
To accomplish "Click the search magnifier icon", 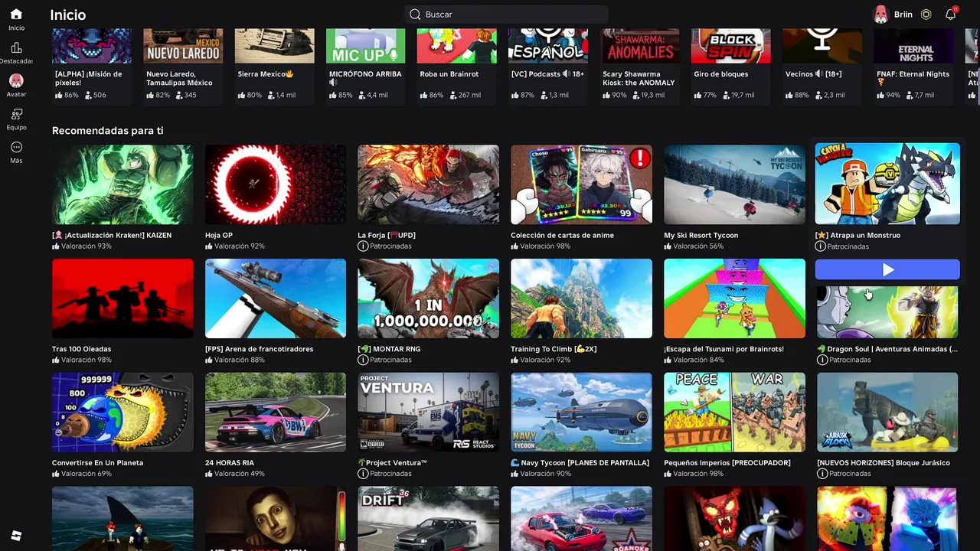I will 415,15.
